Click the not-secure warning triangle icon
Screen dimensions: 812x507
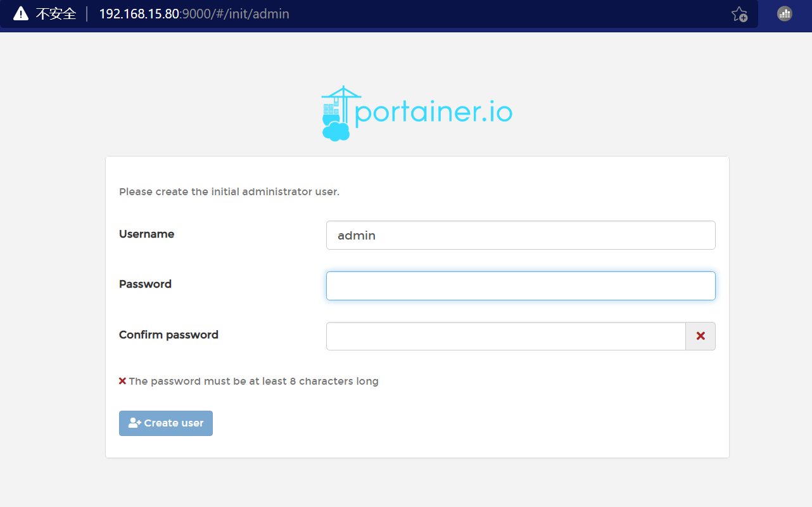(21, 13)
